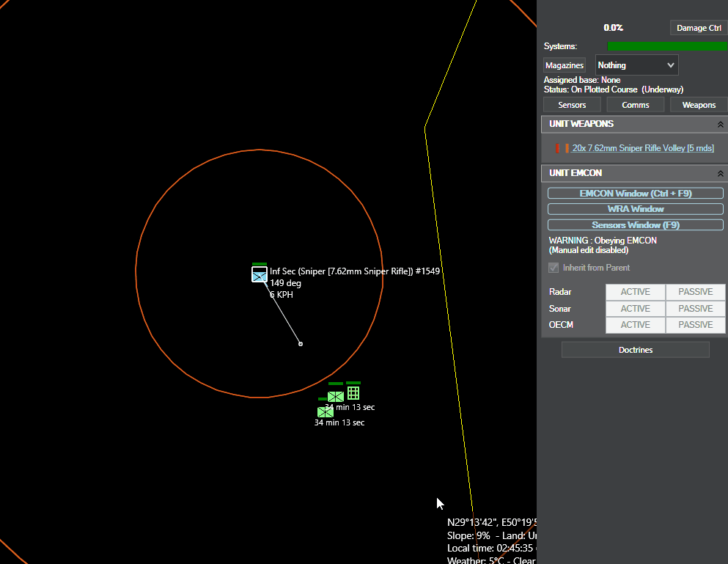The image size is (728, 564).
Task: Click 'Assigned base: None' text
Action: (582, 80)
